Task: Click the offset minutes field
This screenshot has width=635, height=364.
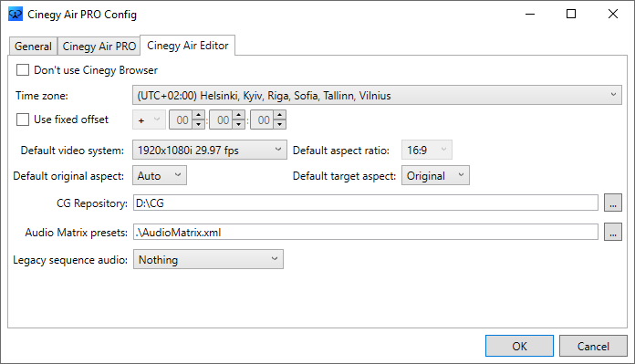Action: (222, 120)
